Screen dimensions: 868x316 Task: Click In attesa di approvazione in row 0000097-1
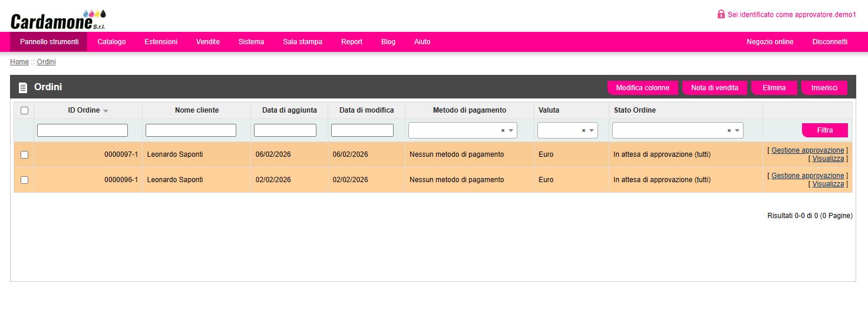tap(662, 154)
